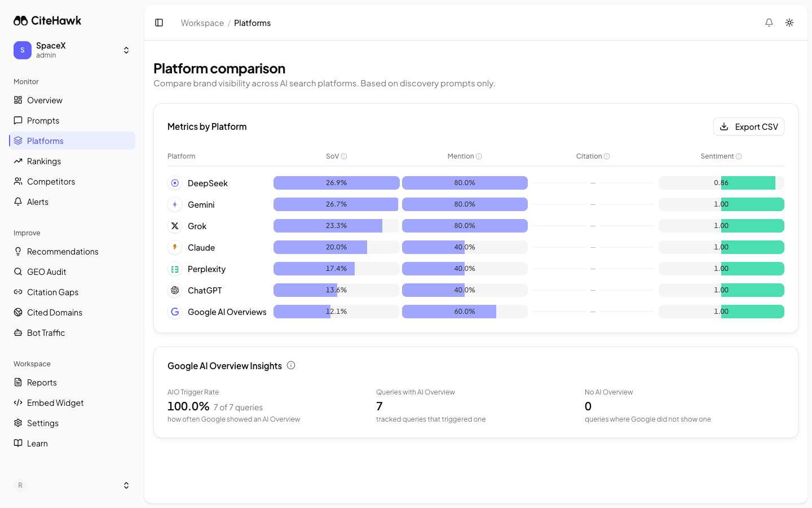
Task: Click the ChatGPT platform icon
Action: pyautogui.click(x=175, y=290)
